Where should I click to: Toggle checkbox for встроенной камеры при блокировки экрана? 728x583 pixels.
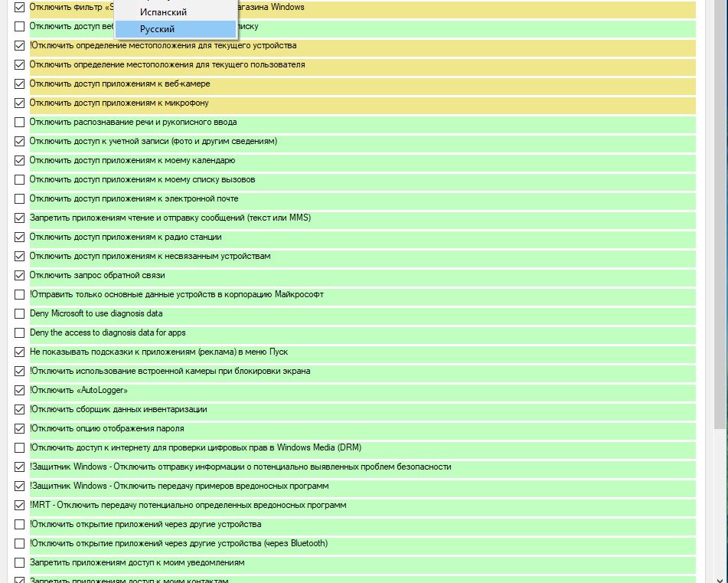[x=19, y=371]
